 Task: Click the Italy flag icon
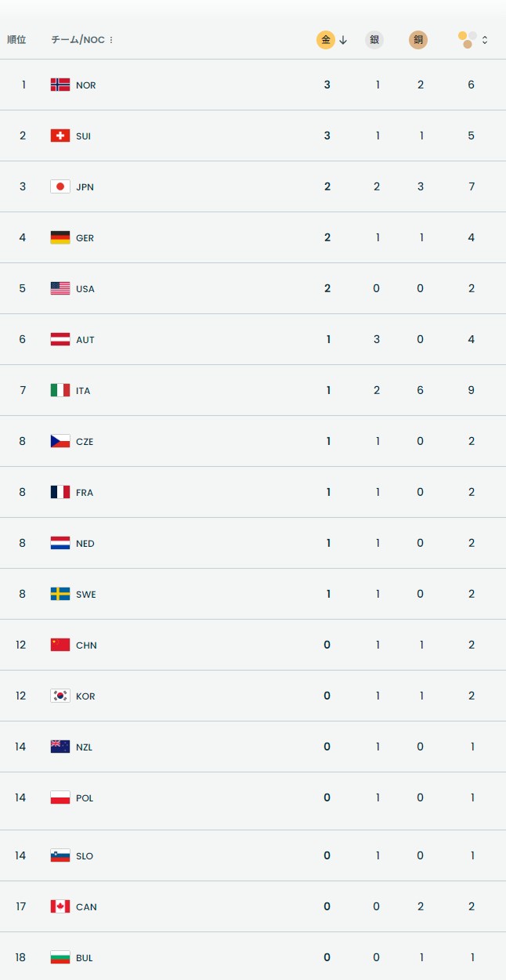(x=60, y=390)
